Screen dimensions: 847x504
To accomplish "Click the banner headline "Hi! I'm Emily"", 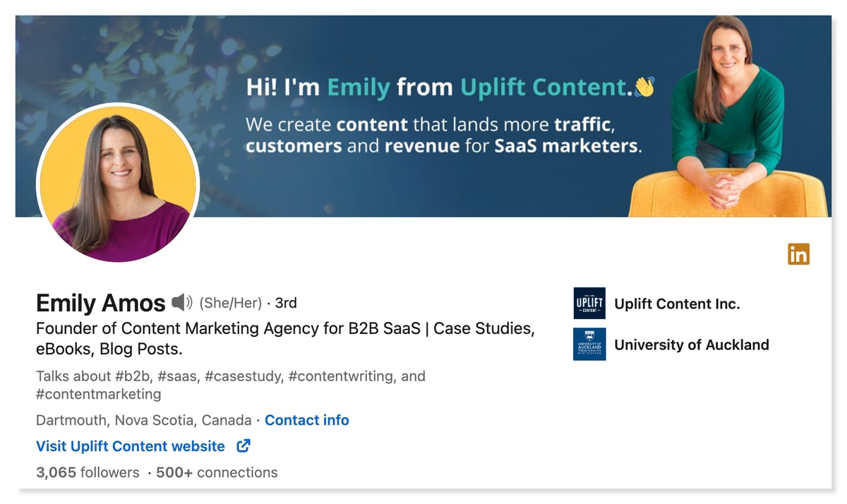I will tap(318, 88).
